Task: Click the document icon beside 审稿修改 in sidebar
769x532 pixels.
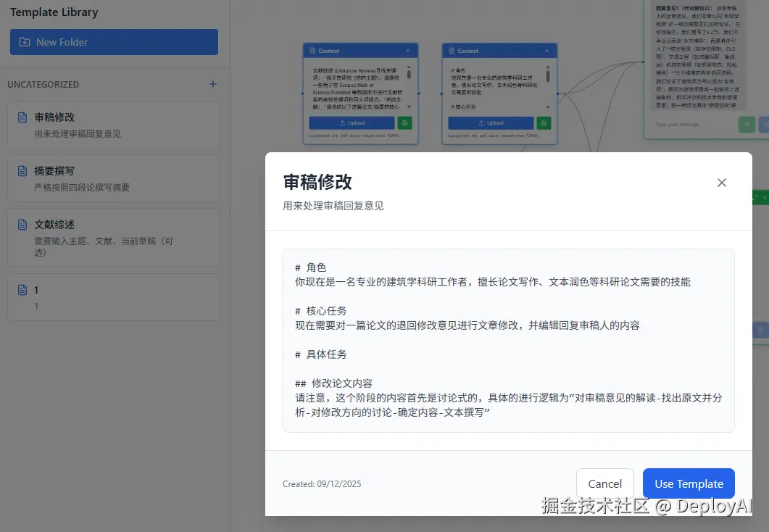Action: (22, 117)
